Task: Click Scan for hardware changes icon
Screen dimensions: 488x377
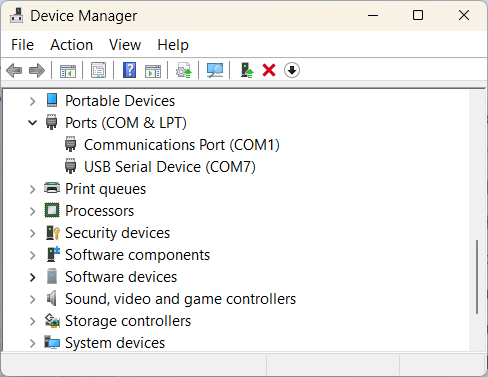Action: click(215, 70)
